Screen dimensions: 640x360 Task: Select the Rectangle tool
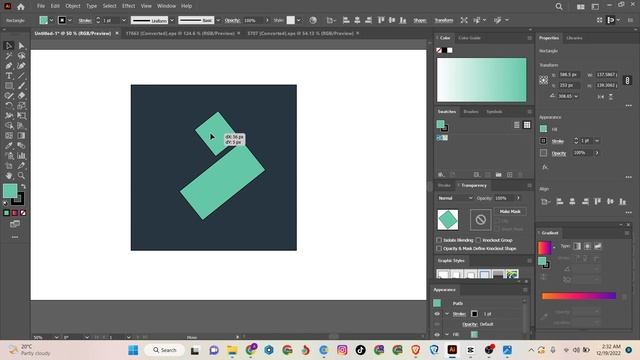tap(9, 86)
